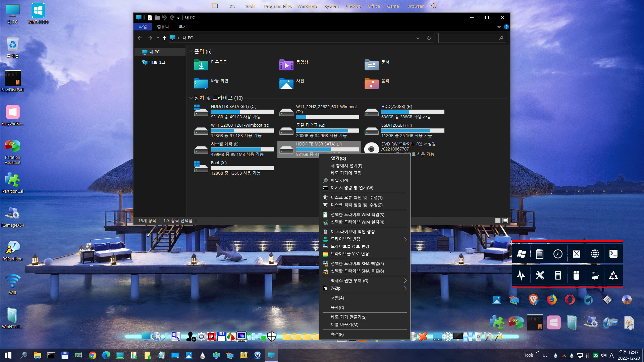The image size is (644, 362).
Task: Click the red X icon in the dock
Action: tap(423, 336)
